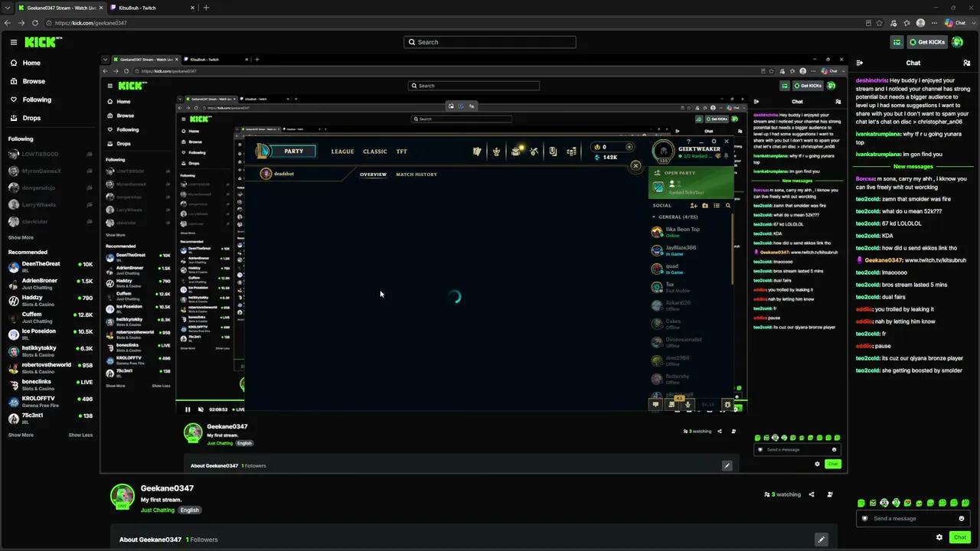Screen dimensions: 980x551
Task: Go to Browse in the main Kick sidebar
Action: (34, 81)
